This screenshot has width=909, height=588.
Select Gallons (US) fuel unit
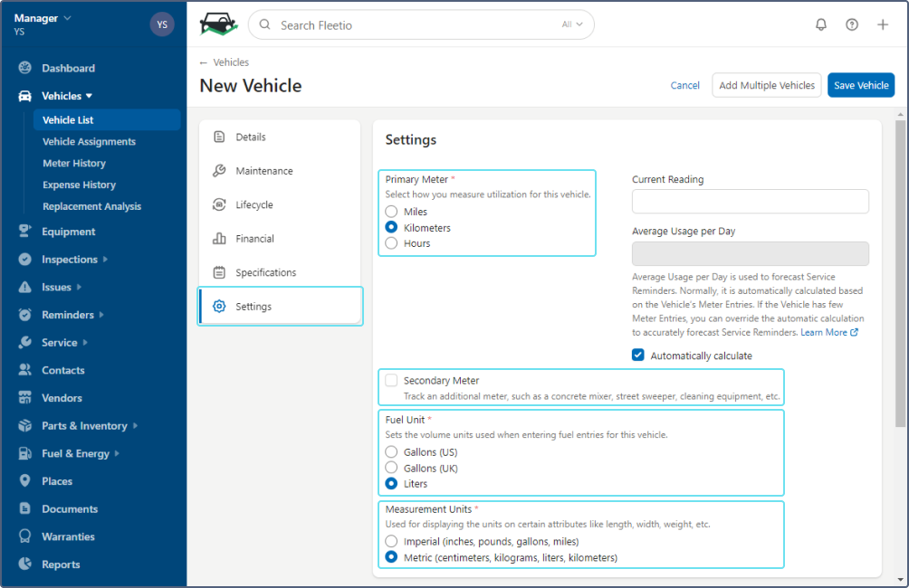pos(391,451)
